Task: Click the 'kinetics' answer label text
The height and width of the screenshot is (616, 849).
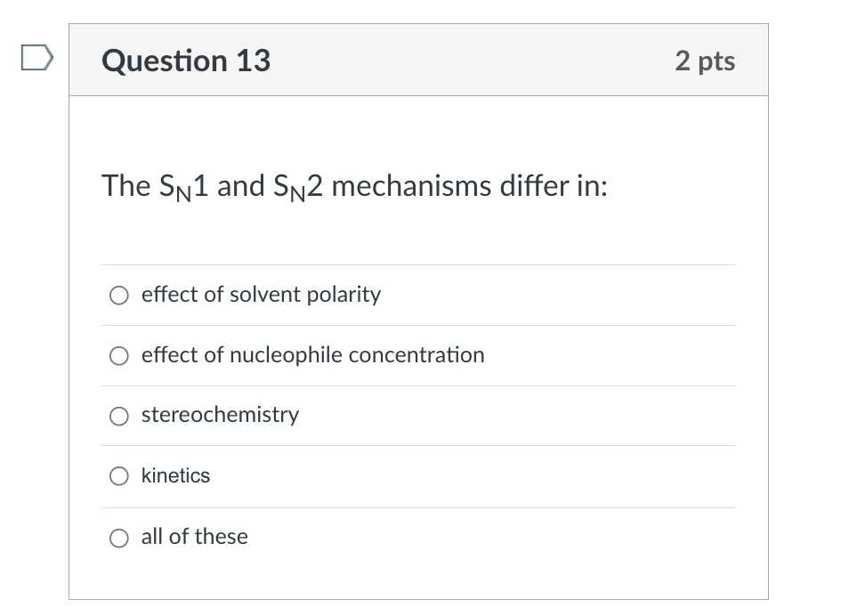Action: click(x=175, y=475)
